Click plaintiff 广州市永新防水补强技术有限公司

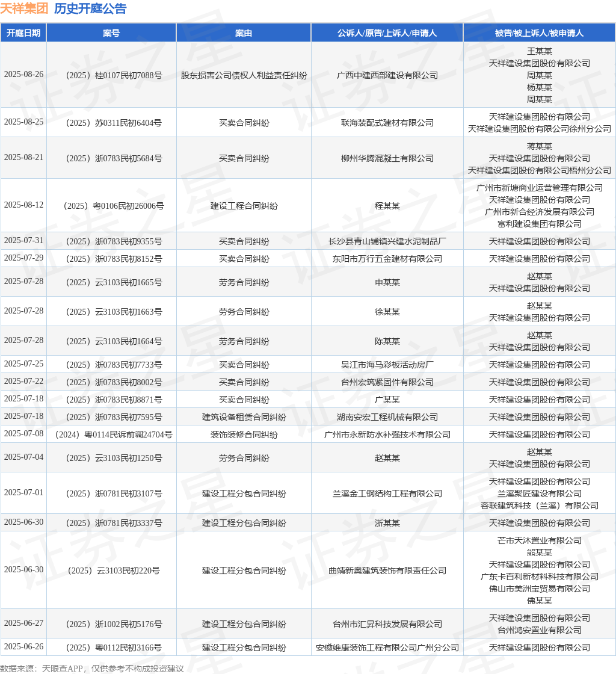[x=387, y=435]
